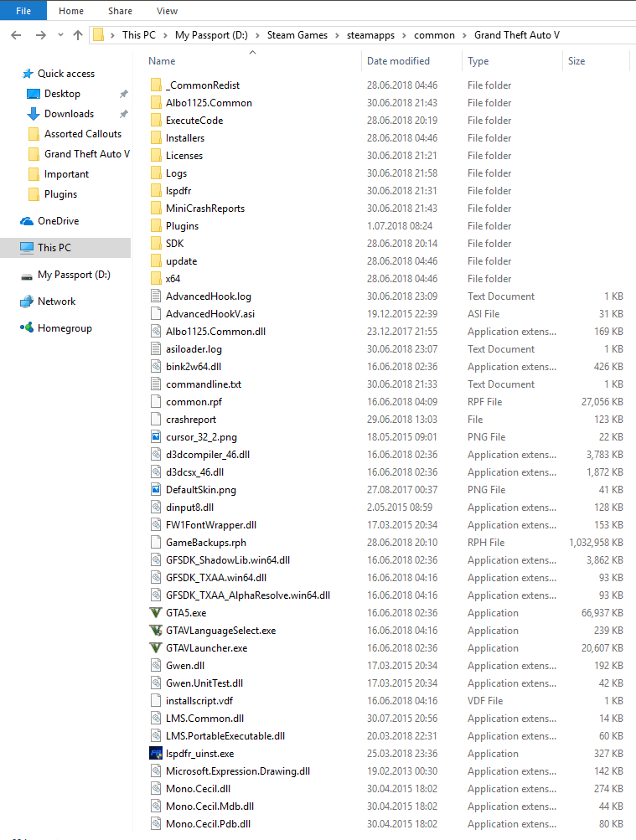Click pin icon next to Downloads
The height and width of the screenshot is (840, 636).
pos(124,114)
